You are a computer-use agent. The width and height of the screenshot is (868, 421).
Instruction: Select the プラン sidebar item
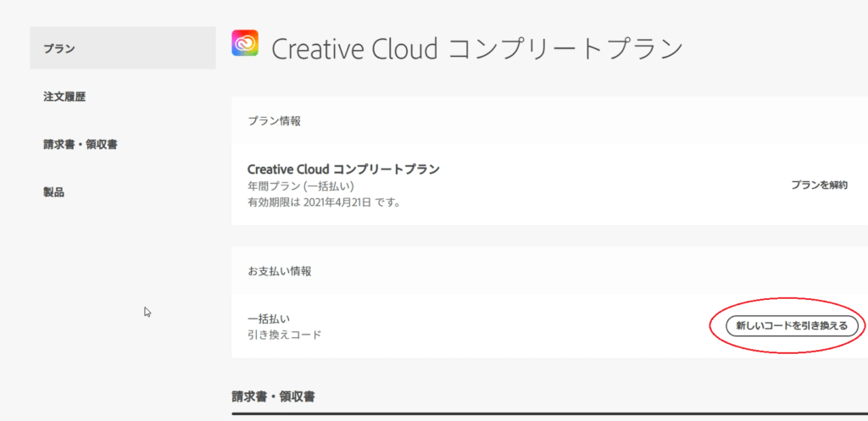(x=123, y=48)
